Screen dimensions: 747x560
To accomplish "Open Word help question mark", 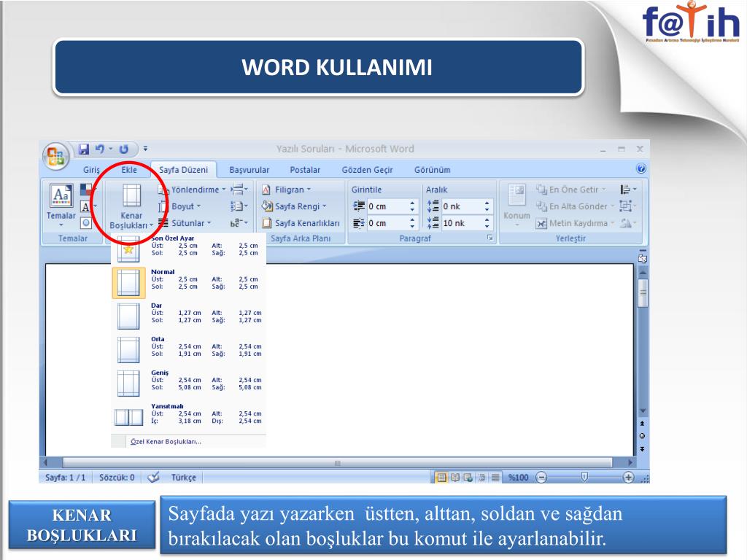I will [x=641, y=168].
